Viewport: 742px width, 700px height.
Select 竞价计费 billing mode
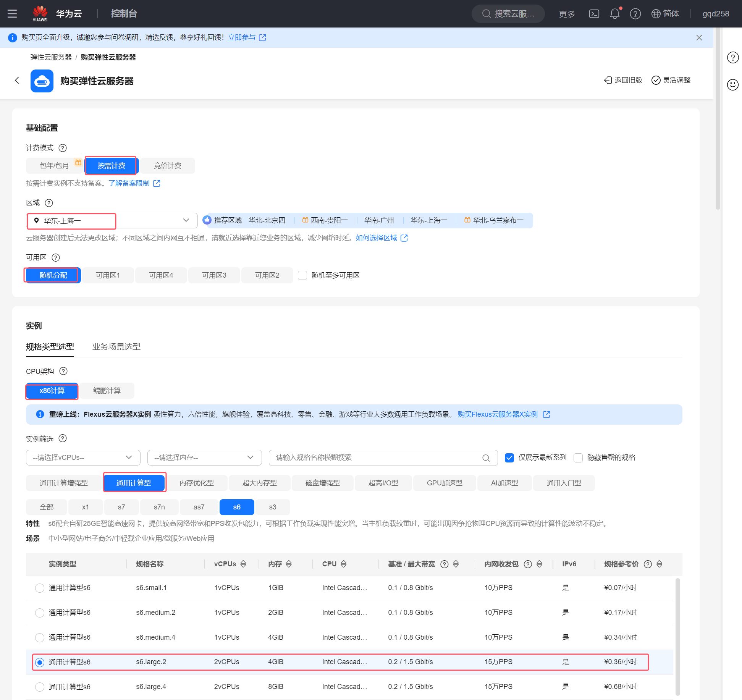pos(168,166)
